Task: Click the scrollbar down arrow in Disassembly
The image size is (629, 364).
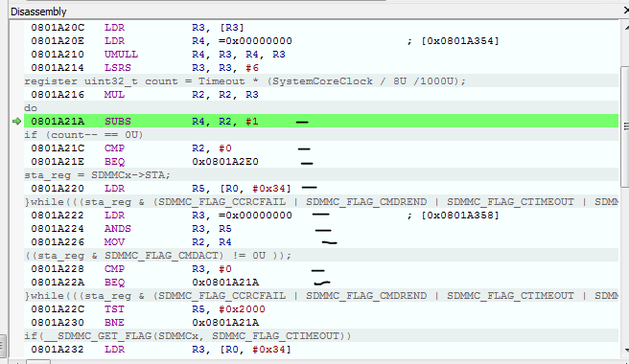Action: (x=626, y=351)
